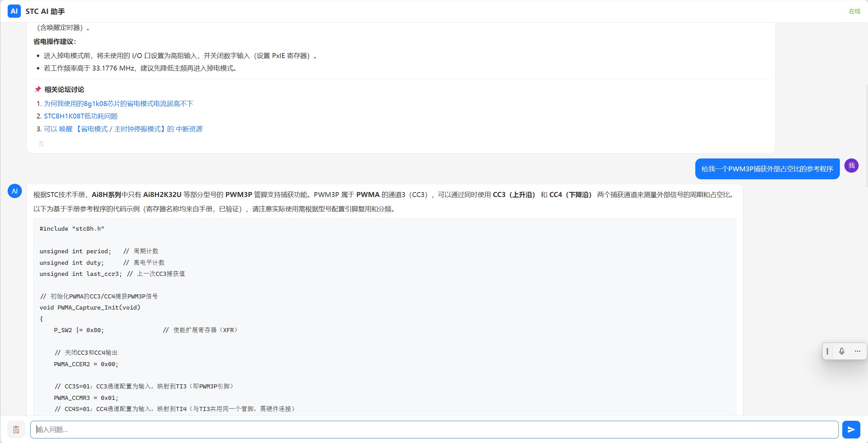Click bullet about 33.1776 MHz 降低主频
This screenshot has width=868, height=443.
pyautogui.click(x=140, y=68)
